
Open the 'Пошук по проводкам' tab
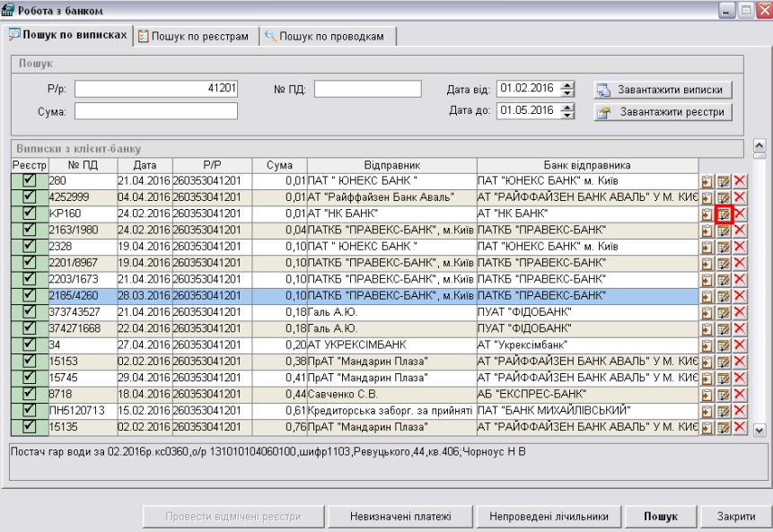(329, 36)
